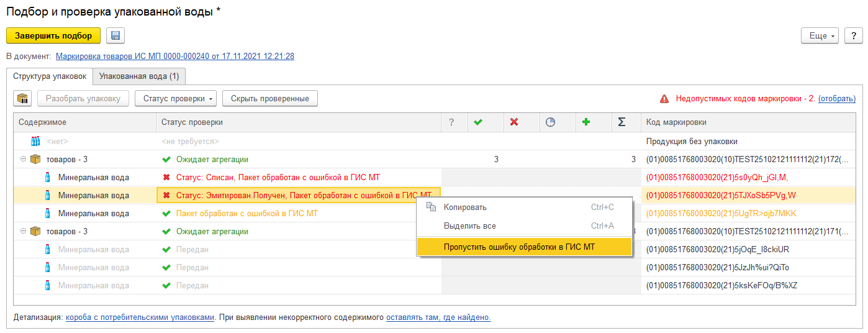The image size is (868, 333).
Task: Click the "Скрыть проверенные" button
Action: (270, 98)
